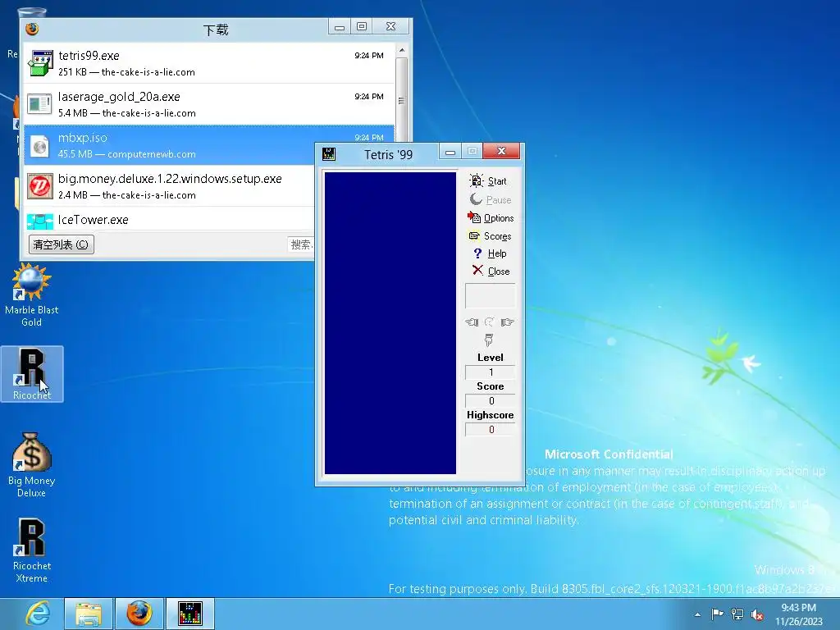Click the network icon in system tray
The image size is (840, 630).
click(737, 614)
